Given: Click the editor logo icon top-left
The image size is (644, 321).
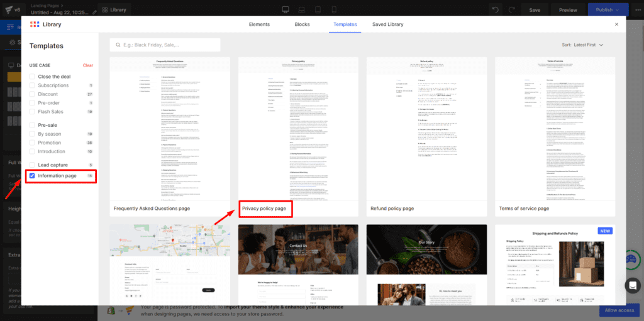Looking at the screenshot, I should [9, 9].
